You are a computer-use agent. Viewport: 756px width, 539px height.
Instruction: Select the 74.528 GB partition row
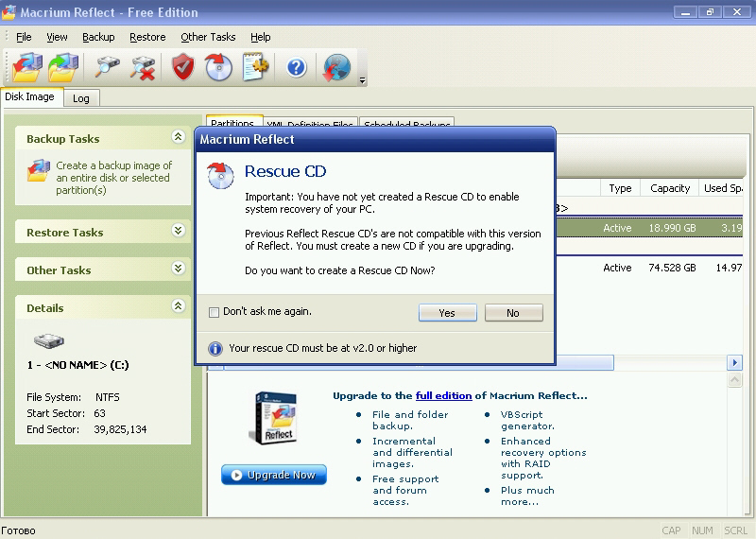click(x=649, y=268)
